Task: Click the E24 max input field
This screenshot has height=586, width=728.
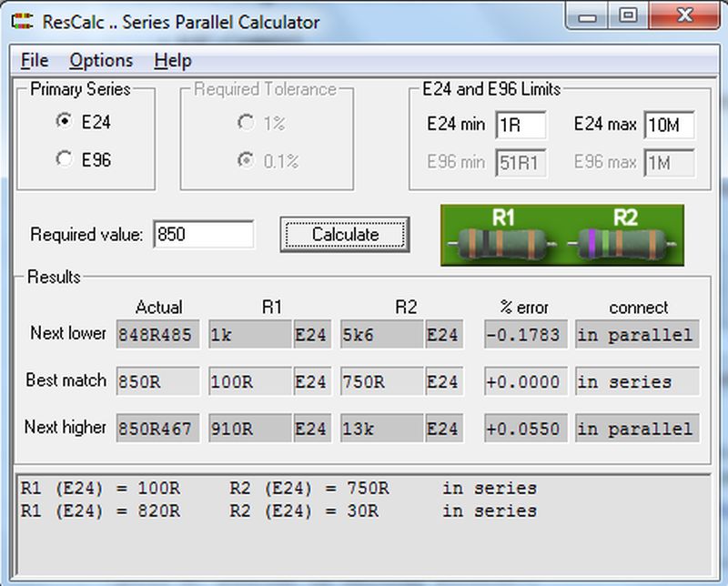Action: click(669, 125)
